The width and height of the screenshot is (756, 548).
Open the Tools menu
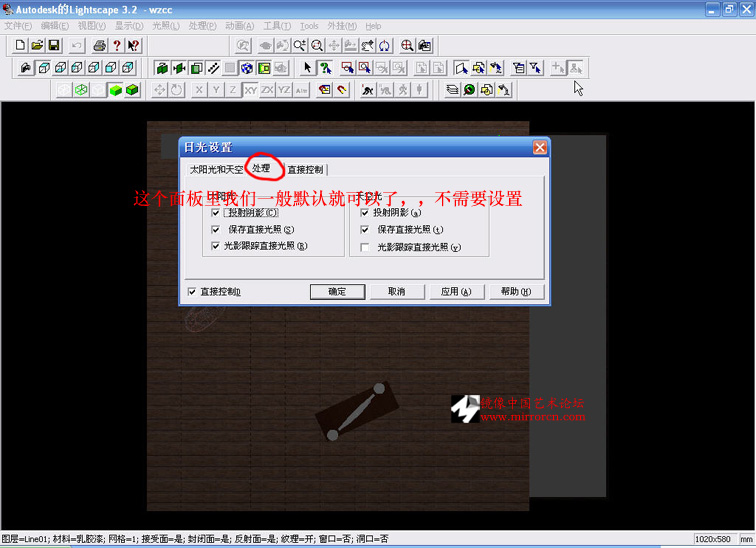pos(309,26)
